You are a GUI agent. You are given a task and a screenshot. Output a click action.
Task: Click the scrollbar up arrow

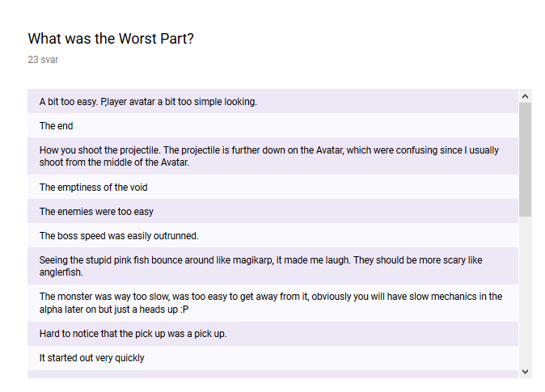(525, 96)
